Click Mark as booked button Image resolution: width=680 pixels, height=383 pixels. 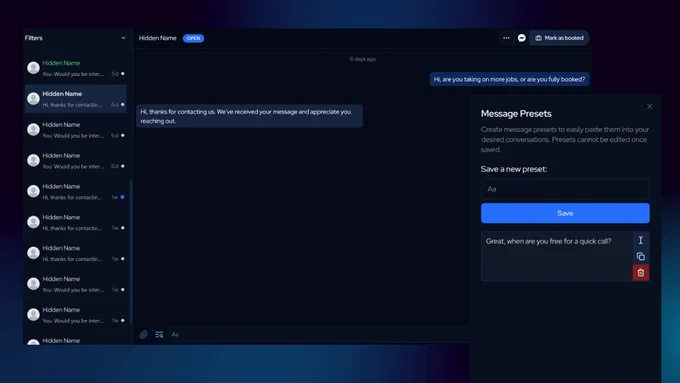tap(559, 38)
